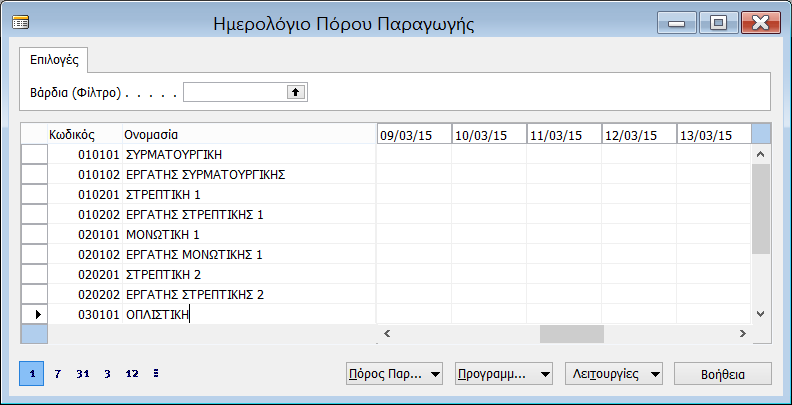The image size is (792, 405).
Task: Click code cell 020101
Action: (x=85, y=234)
